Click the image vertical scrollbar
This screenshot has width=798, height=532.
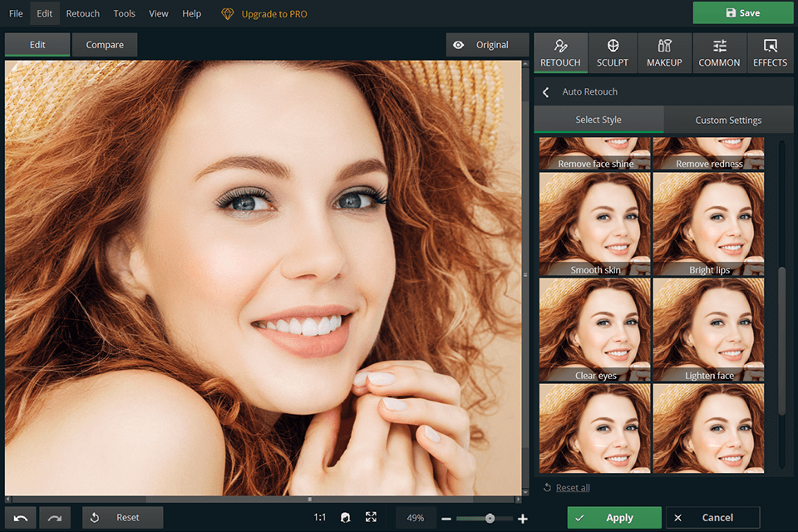click(525, 275)
